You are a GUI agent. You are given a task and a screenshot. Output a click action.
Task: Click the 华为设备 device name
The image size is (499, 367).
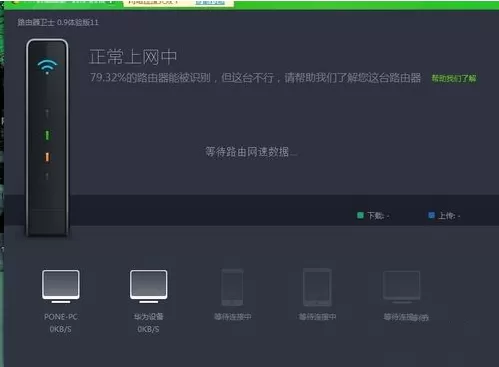tap(149, 317)
